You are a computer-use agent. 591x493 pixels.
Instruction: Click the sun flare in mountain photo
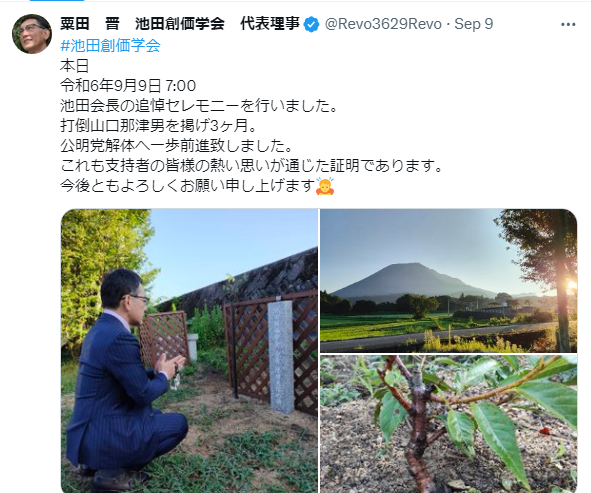click(x=572, y=285)
